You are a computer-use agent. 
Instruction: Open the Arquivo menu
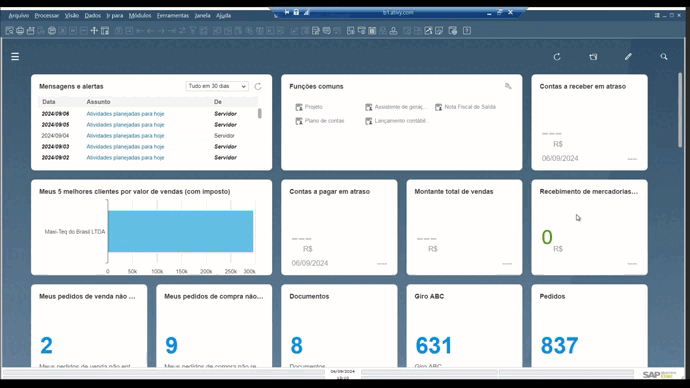(18, 15)
